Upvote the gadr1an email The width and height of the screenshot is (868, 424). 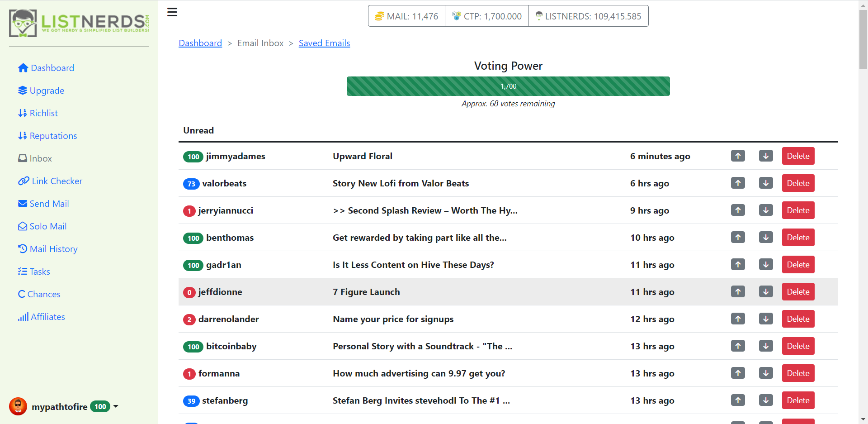(738, 265)
